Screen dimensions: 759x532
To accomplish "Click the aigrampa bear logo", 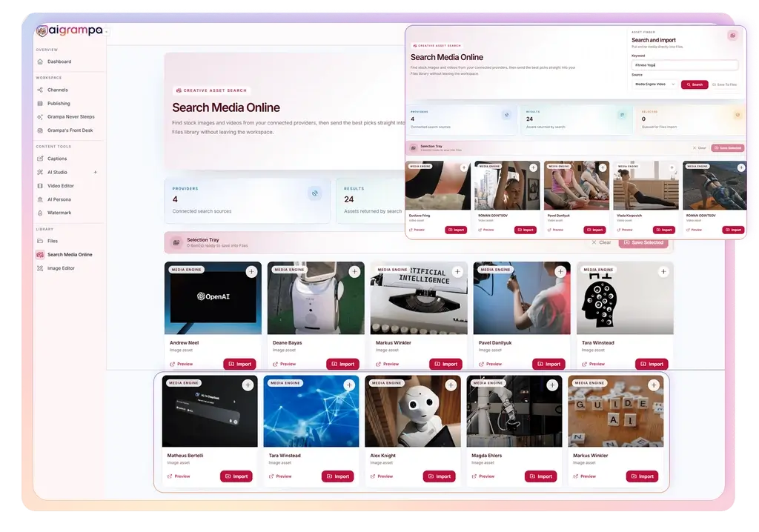I will pos(42,31).
